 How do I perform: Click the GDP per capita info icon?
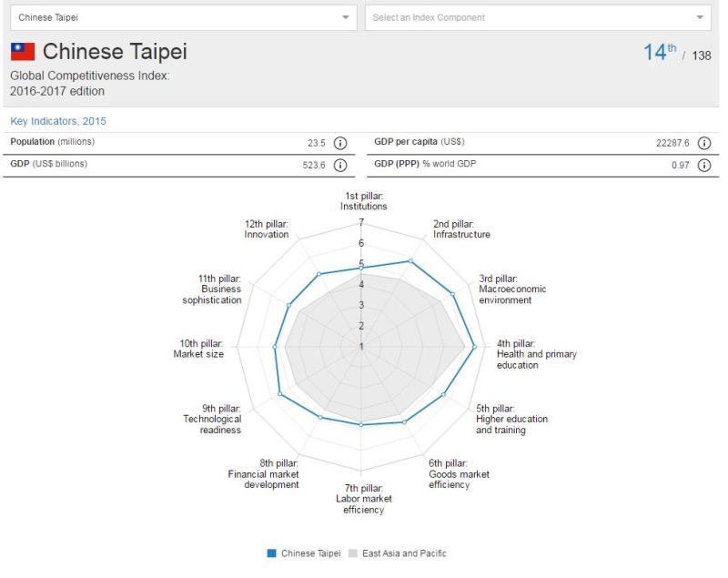[704, 143]
